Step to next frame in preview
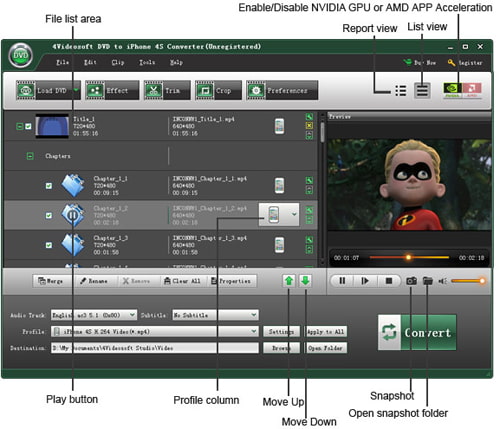 (x=365, y=281)
